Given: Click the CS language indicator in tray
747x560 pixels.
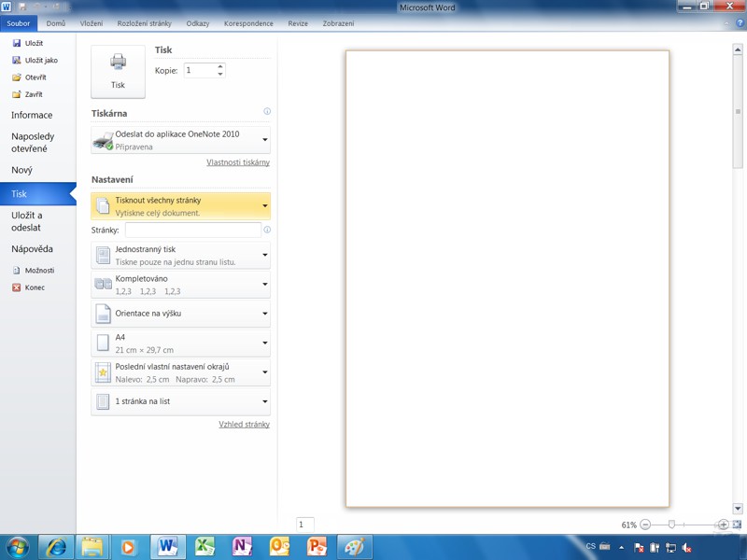Looking at the screenshot, I should (591, 547).
